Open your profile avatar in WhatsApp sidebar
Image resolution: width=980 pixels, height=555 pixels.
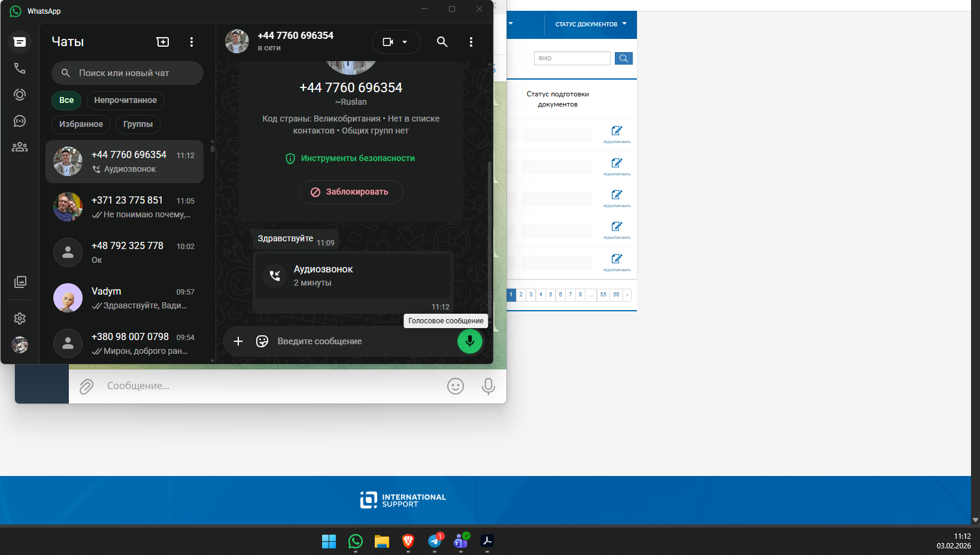20,345
